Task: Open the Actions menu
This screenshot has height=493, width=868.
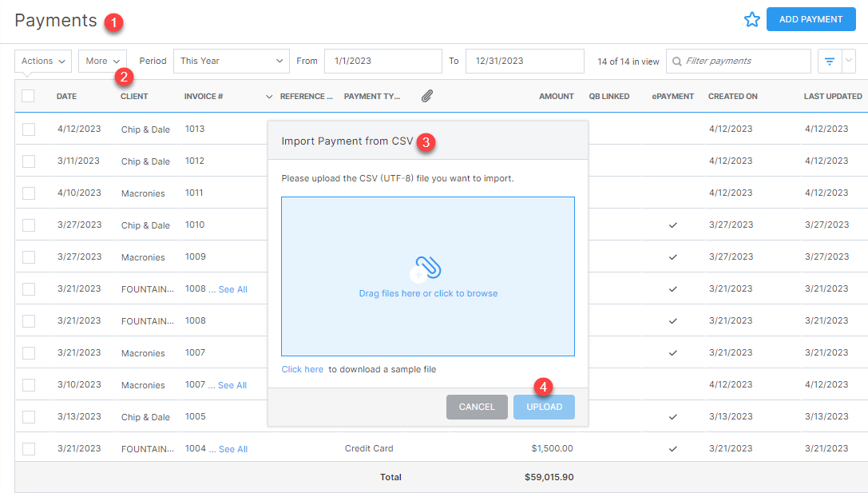Action: click(42, 61)
